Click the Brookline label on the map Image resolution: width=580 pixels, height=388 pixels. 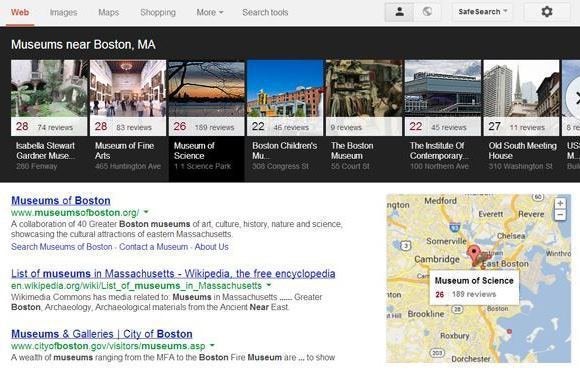point(426,314)
